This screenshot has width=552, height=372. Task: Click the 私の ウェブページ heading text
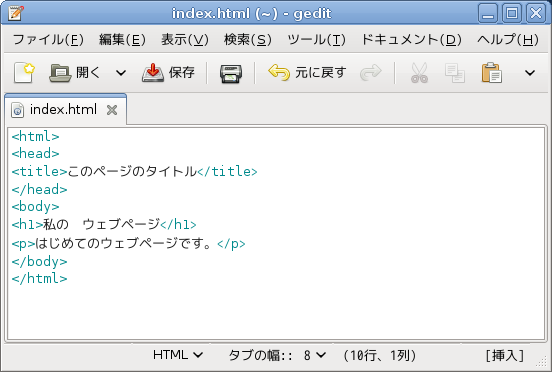tap(101, 224)
